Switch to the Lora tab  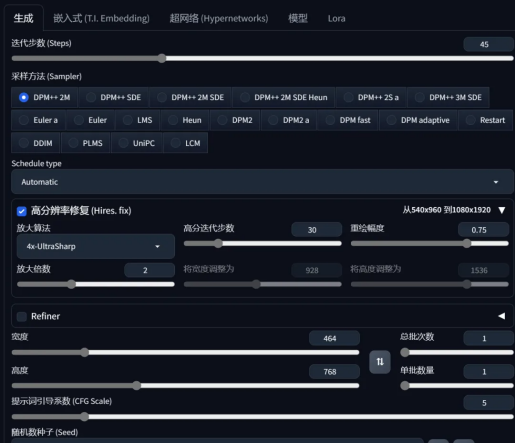pyautogui.click(x=336, y=18)
